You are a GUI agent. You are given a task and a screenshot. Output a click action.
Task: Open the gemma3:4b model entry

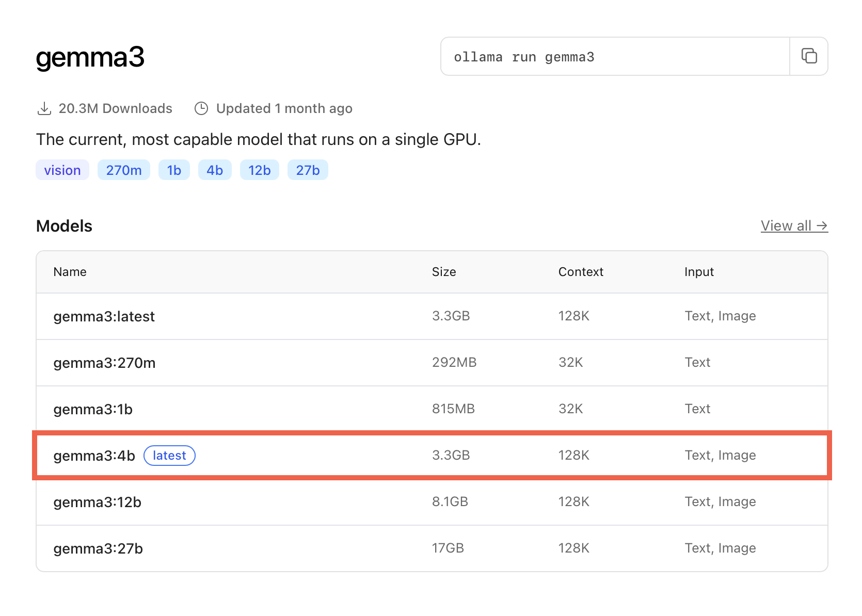click(x=94, y=456)
